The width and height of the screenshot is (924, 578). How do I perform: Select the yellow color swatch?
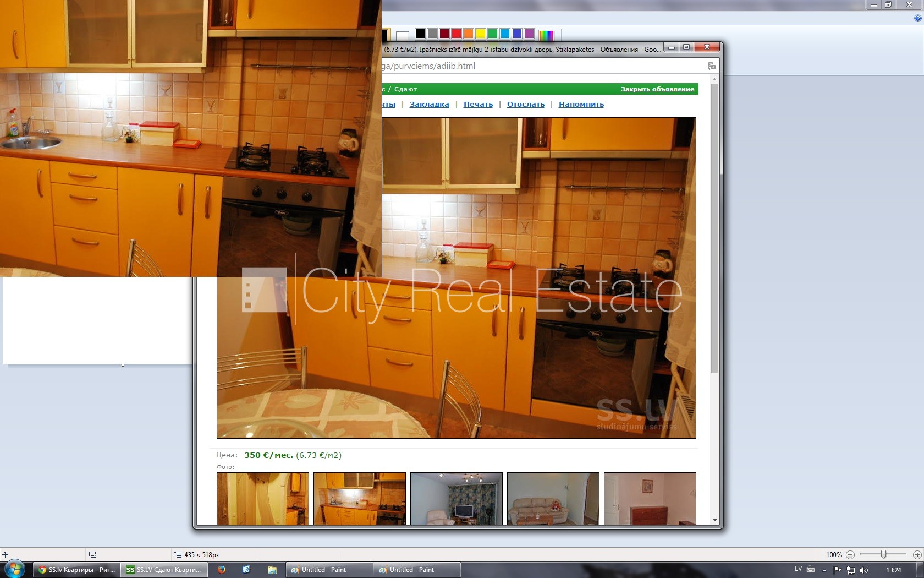pos(480,34)
